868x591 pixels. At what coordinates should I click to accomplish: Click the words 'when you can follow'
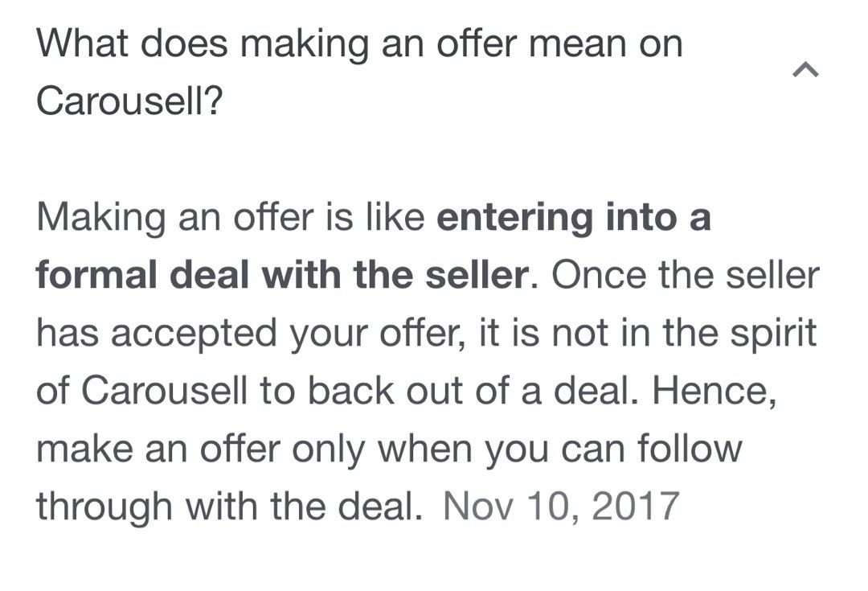pyautogui.click(x=559, y=449)
